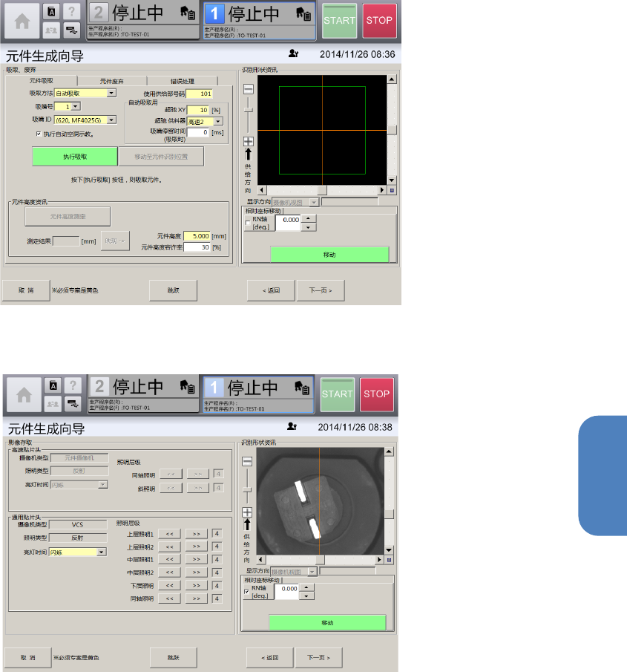
Task: Click horizontal scrollbar thumb under black camera view
Action: click(x=321, y=190)
